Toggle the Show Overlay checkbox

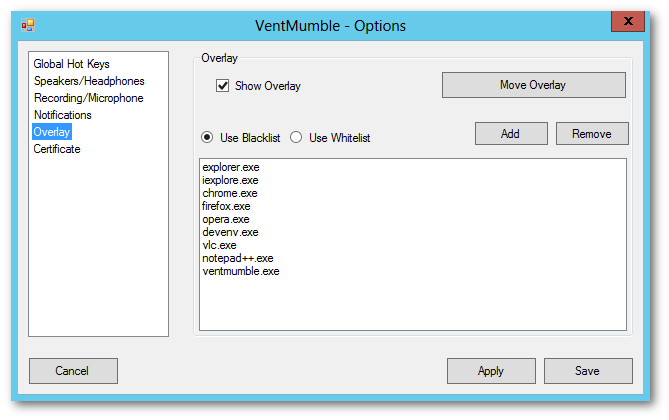click(222, 86)
